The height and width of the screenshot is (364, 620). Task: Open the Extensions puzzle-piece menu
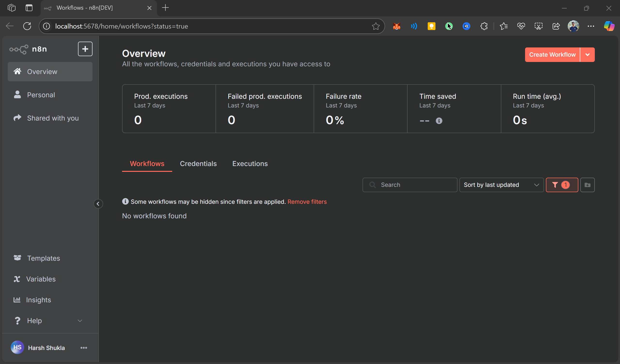coord(484,26)
